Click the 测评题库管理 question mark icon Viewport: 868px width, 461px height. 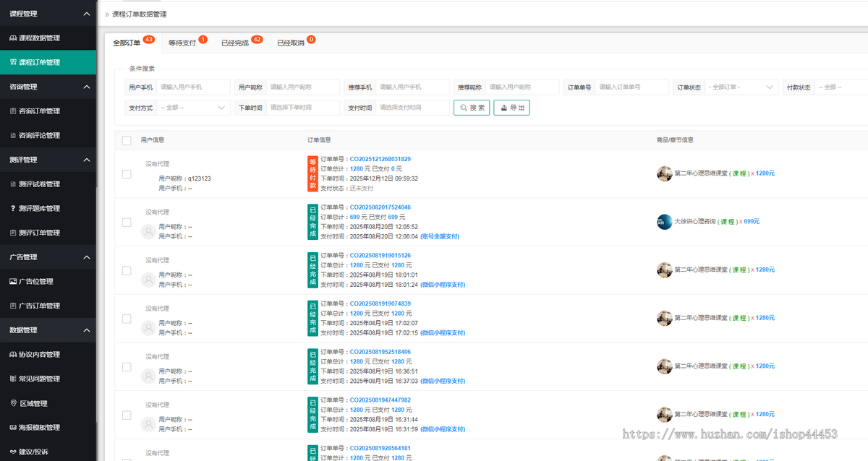[x=13, y=209]
